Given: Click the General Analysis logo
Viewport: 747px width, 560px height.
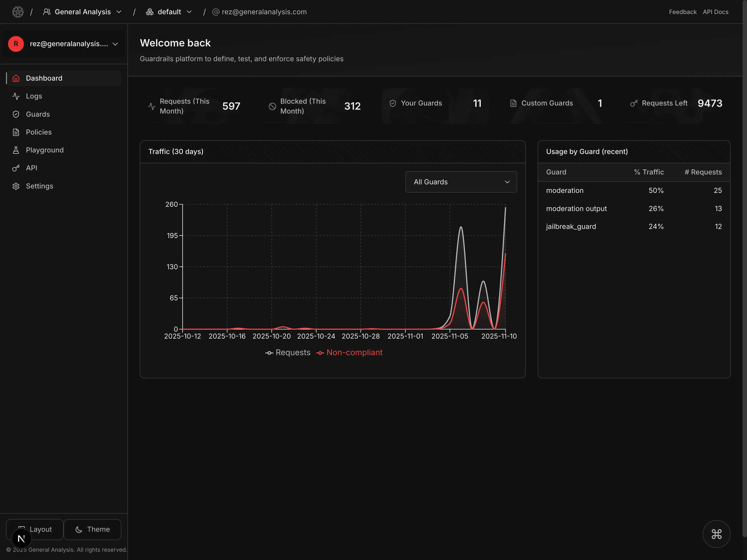Looking at the screenshot, I should click(18, 11).
